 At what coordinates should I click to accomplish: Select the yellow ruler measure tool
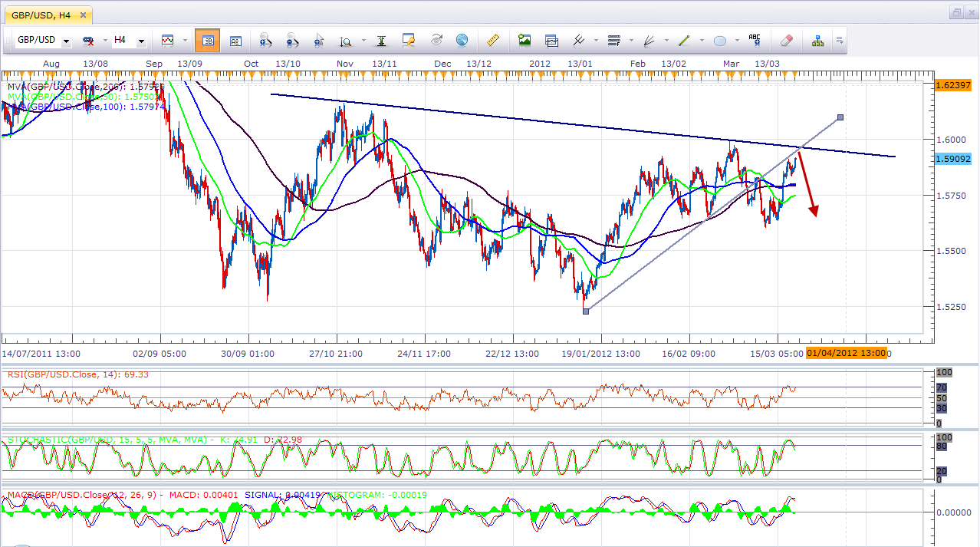493,40
